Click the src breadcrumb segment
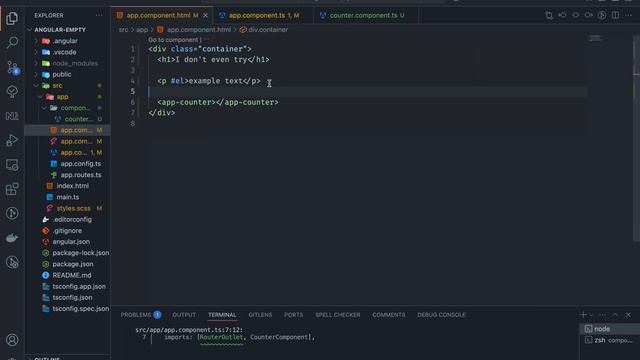The width and height of the screenshot is (640, 360). click(123, 30)
